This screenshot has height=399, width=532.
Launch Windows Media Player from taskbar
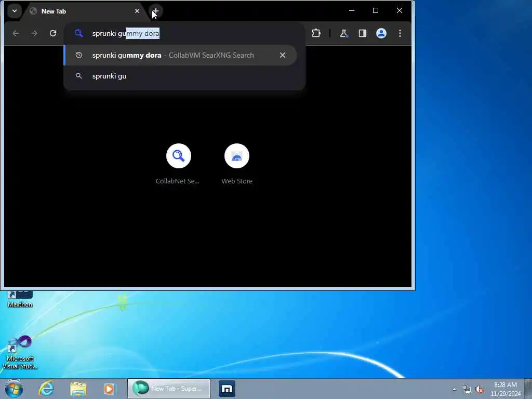110,389
